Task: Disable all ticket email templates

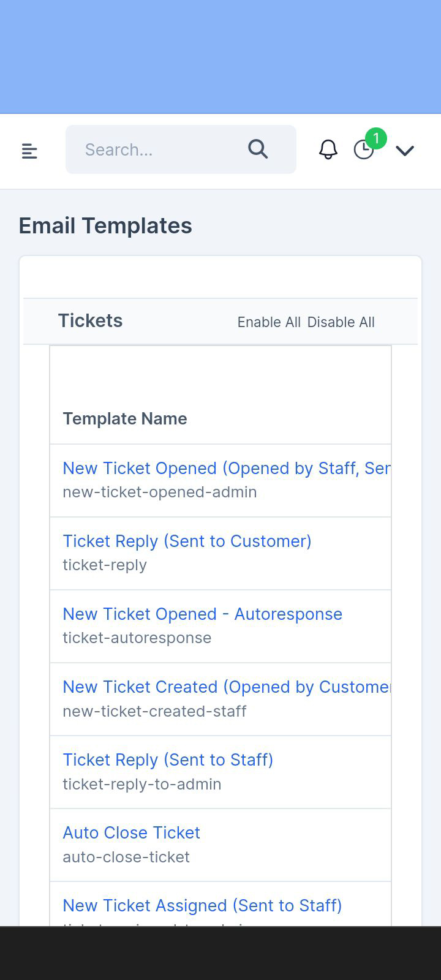Action: [x=341, y=322]
